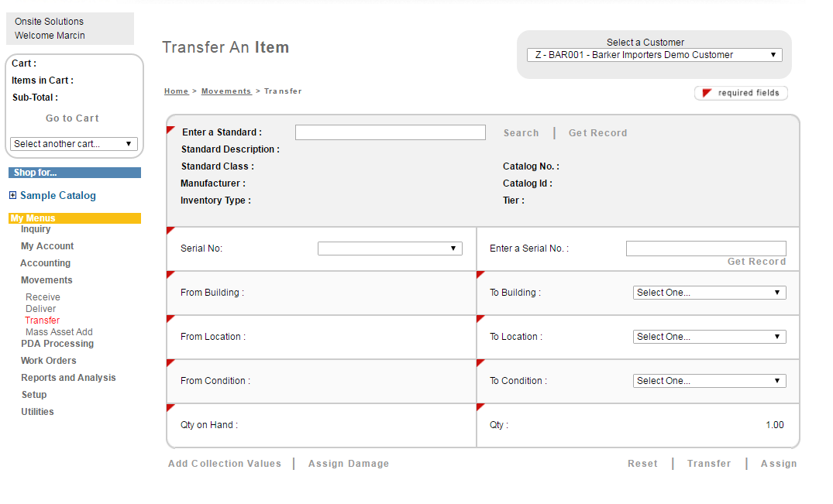The height and width of the screenshot is (504, 833).
Task: Click the Reset button
Action: (642, 464)
